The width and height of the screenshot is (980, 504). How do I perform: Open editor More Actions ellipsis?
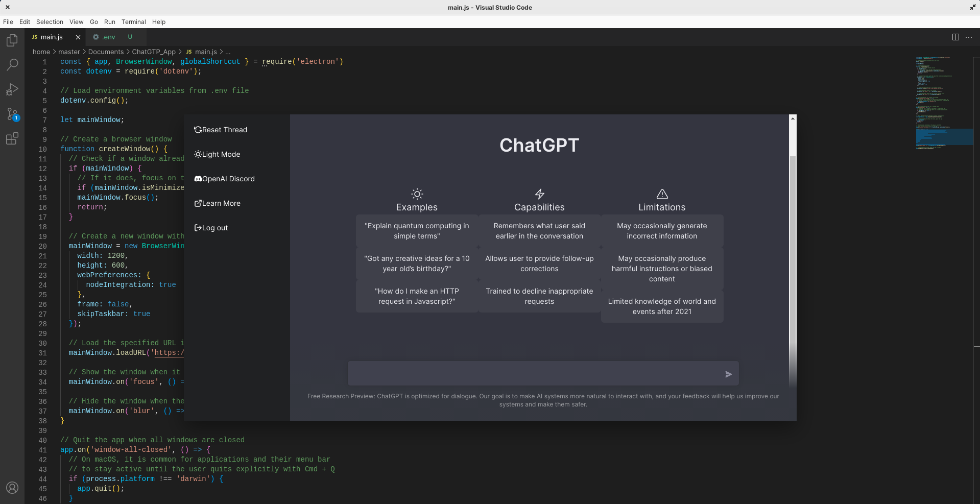coord(969,37)
